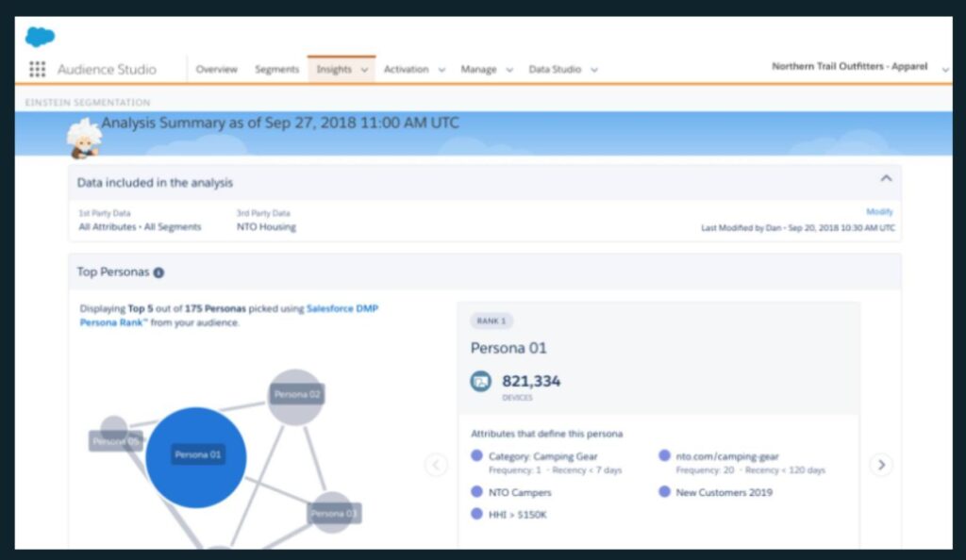Click the 821,334 devices count

click(531, 382)
